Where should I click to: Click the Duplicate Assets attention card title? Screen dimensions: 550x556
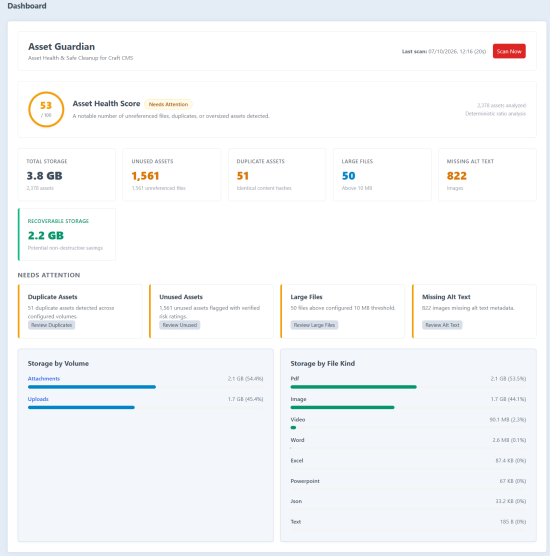[x=52, y=297]
